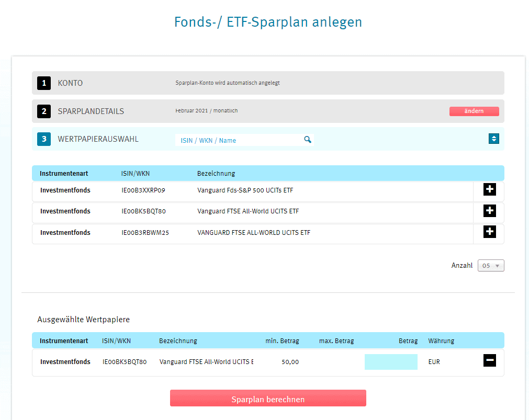Screen dimensions: 529x420
Task: Click the min. Betrag value 50,00
Action: (290, 362)
